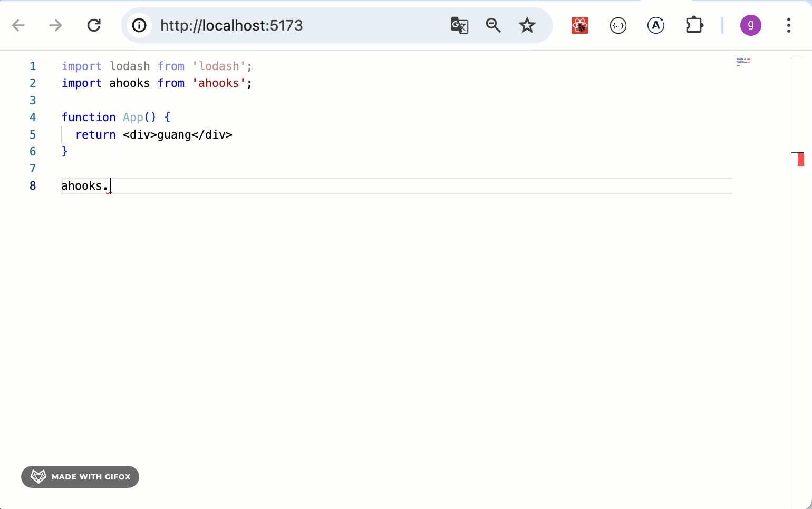Screen dimensions: 812x509
Task: Click line number 6 in the gutter
Action: (33, 152)
